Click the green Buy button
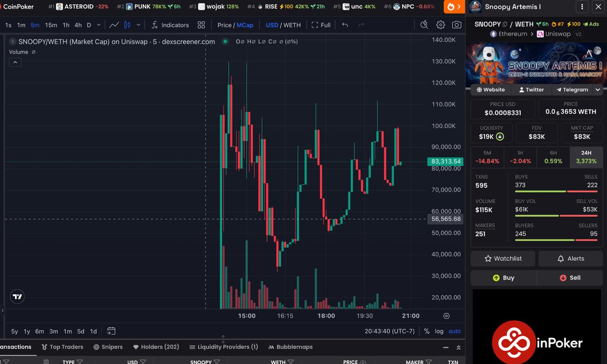This screenshot has height=364, width=607. (x=504, y=278)
